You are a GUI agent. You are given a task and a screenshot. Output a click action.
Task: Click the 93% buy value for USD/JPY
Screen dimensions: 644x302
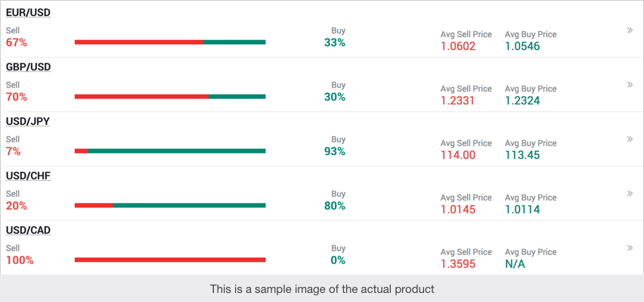point(335,151)
